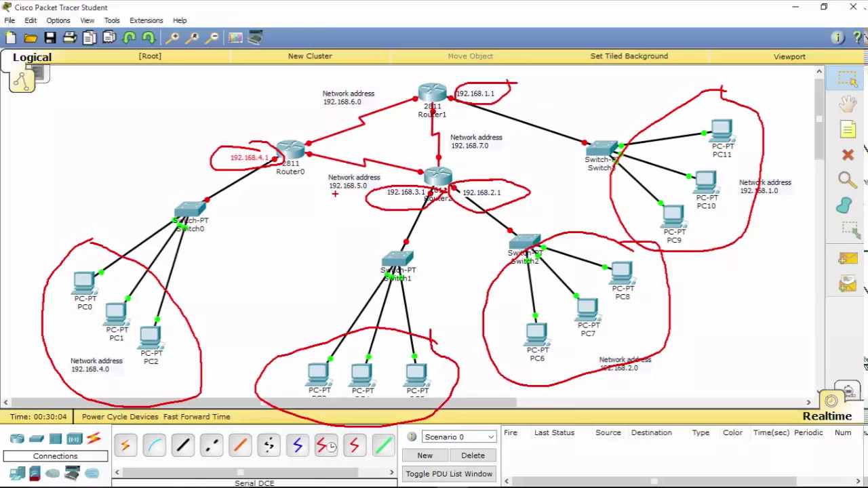Viewport: 868px width, 488px height.
Task: Pick the blue Serial DTE cable
Action: click(x=297, y=445)
